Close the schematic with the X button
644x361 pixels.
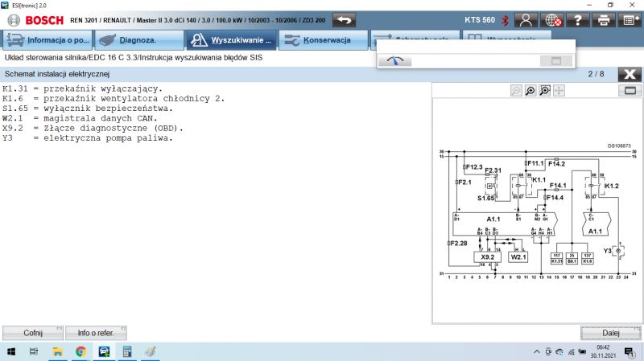pyautogui.click(x=630, y=74)
